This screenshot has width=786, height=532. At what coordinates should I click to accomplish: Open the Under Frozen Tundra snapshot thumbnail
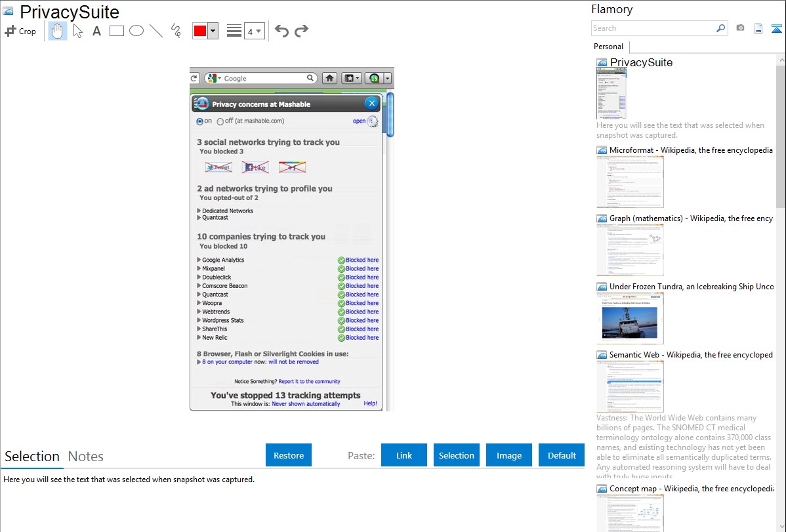(x=630, y=318)
